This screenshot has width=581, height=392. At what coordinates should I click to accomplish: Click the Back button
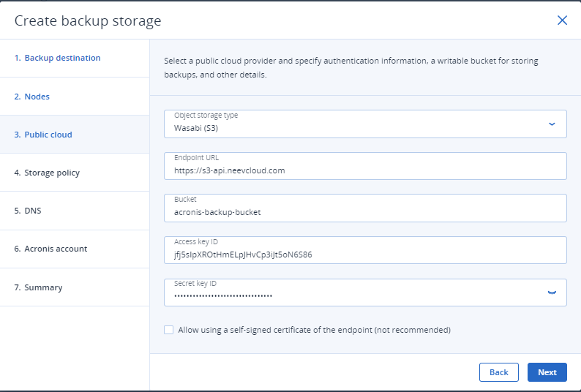499,372
